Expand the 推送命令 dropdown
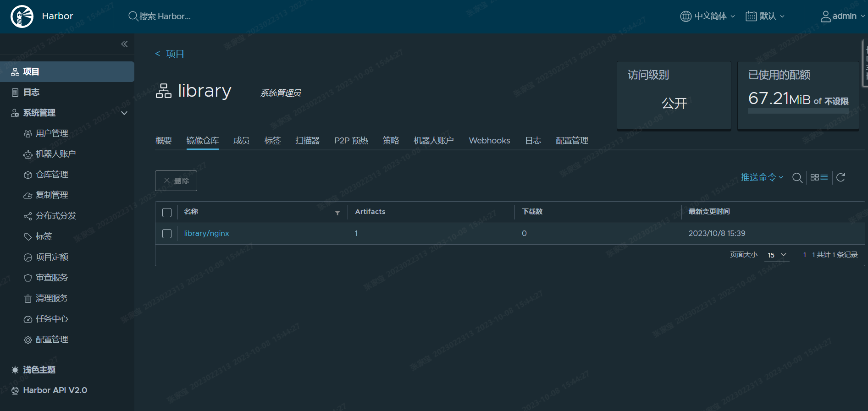This screenshot has width=868, height=411. tap(762, 177)
